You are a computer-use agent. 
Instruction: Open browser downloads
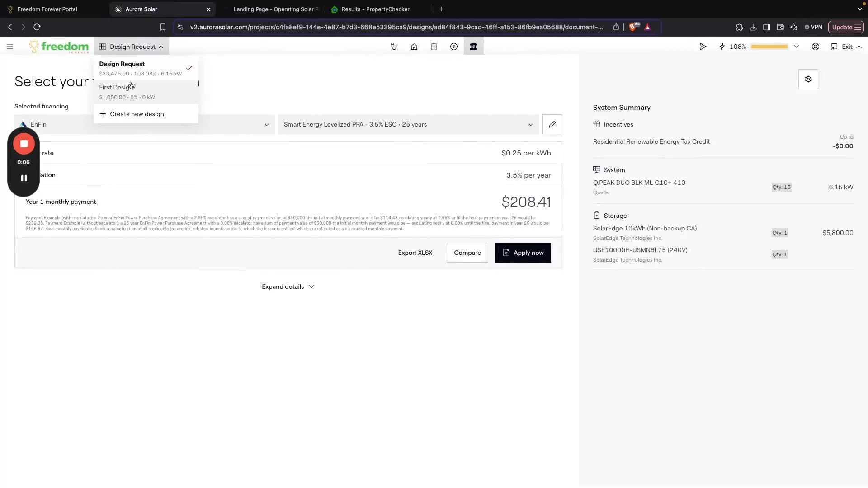pyautogui.click(x=753, y=27)
